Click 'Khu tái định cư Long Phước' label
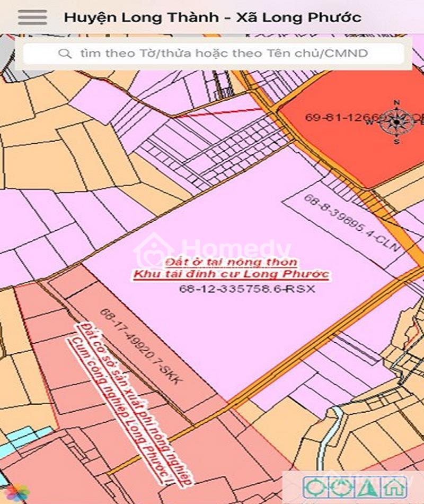 coord(231,274)
